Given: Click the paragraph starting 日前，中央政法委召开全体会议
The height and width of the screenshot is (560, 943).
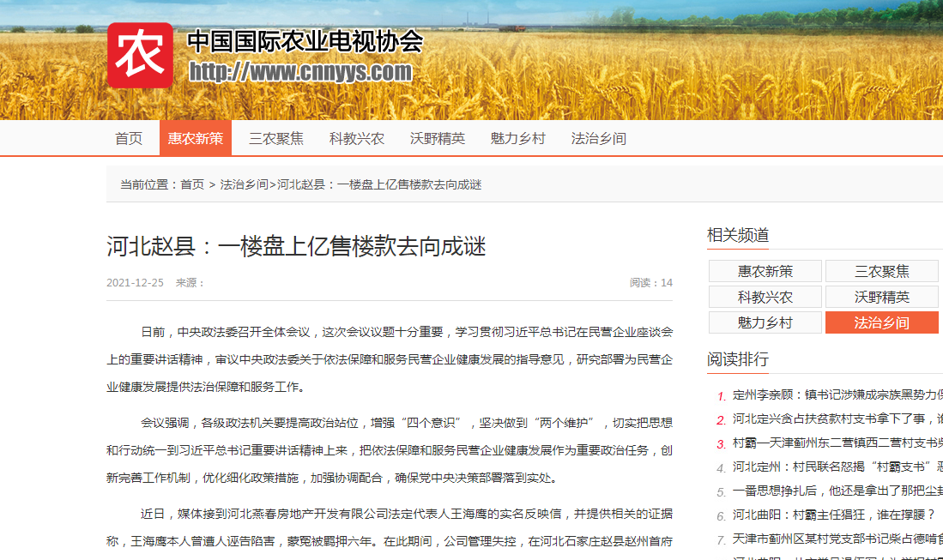Looking at the screenshot, I should (x=390, y=359).
